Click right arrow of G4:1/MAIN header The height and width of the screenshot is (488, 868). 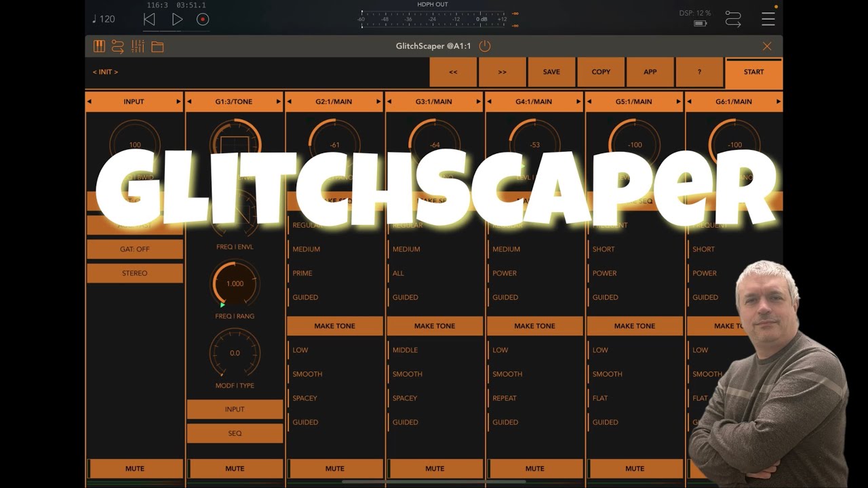578,102
